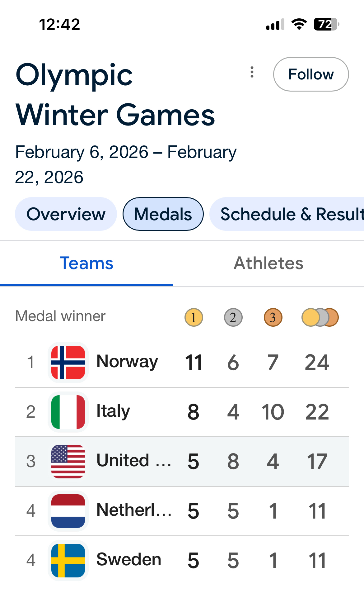
Task: Tap the United States flag icon
Action: pyautogui.click(x=68, y=461)
